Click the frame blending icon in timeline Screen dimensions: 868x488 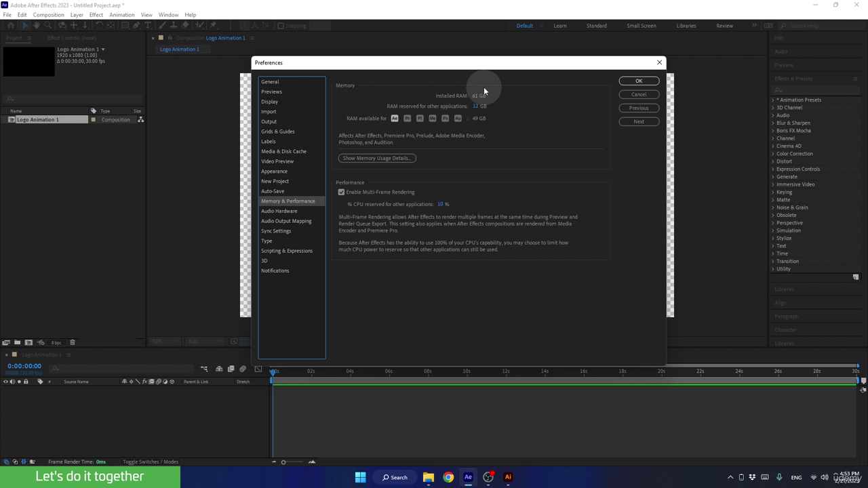point(231,369)
